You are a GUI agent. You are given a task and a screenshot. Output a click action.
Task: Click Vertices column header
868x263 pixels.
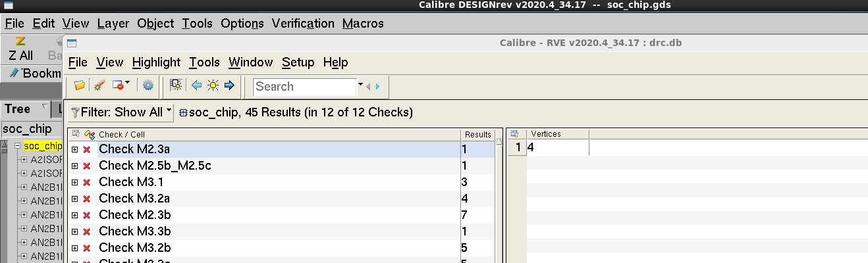(x=558, y=134)
